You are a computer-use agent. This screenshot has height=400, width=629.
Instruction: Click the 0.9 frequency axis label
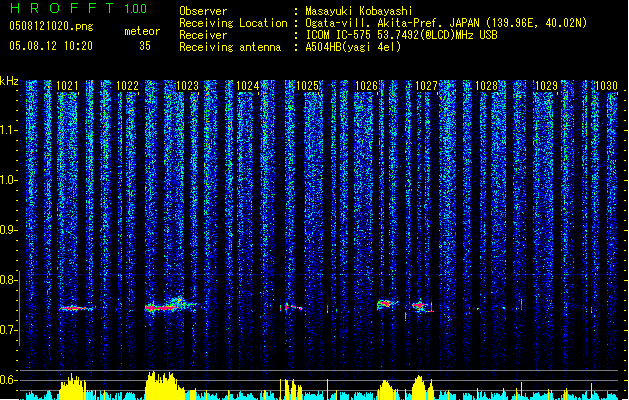coord(9,230)
